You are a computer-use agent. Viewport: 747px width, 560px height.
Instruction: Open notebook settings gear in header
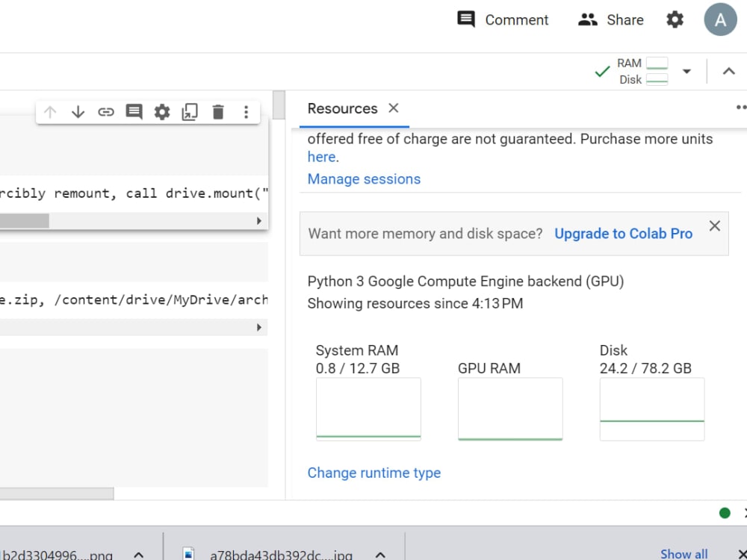pyautogui.click(x=675, y=19)
